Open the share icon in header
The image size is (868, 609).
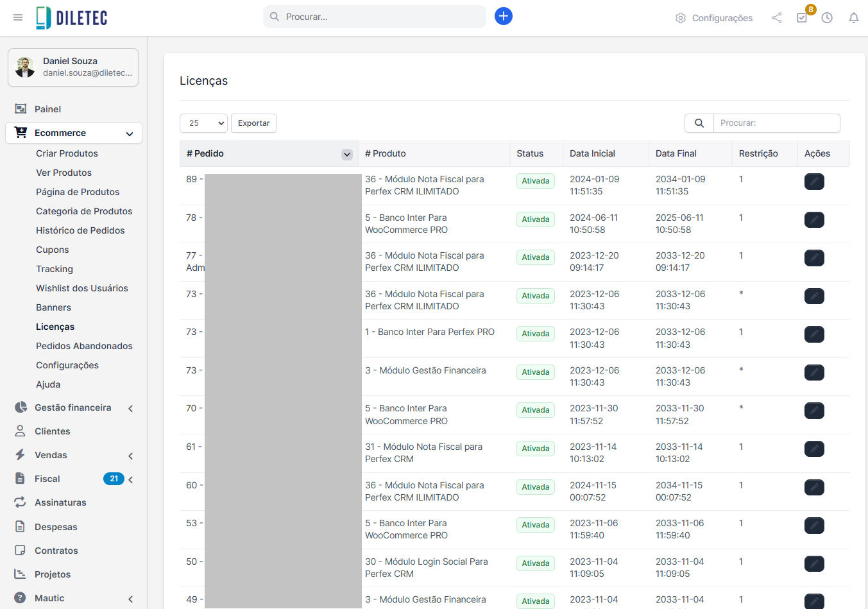[x=776, y=18]
